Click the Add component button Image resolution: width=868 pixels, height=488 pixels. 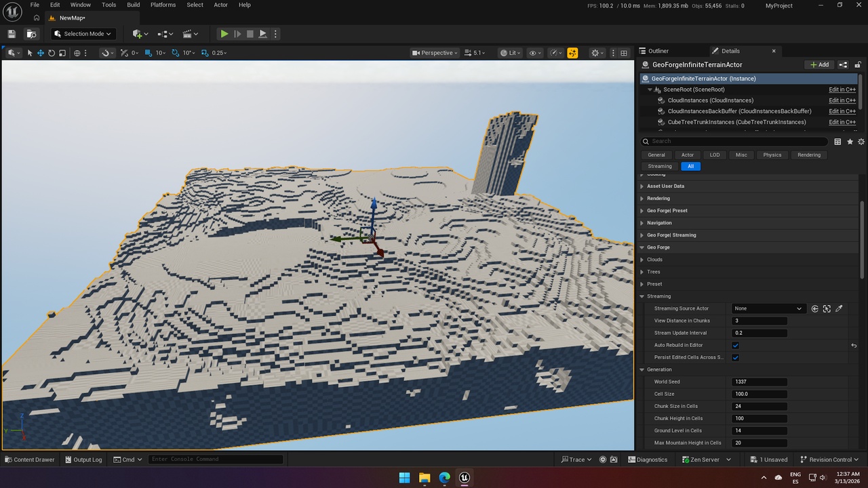tap(819, 64)
